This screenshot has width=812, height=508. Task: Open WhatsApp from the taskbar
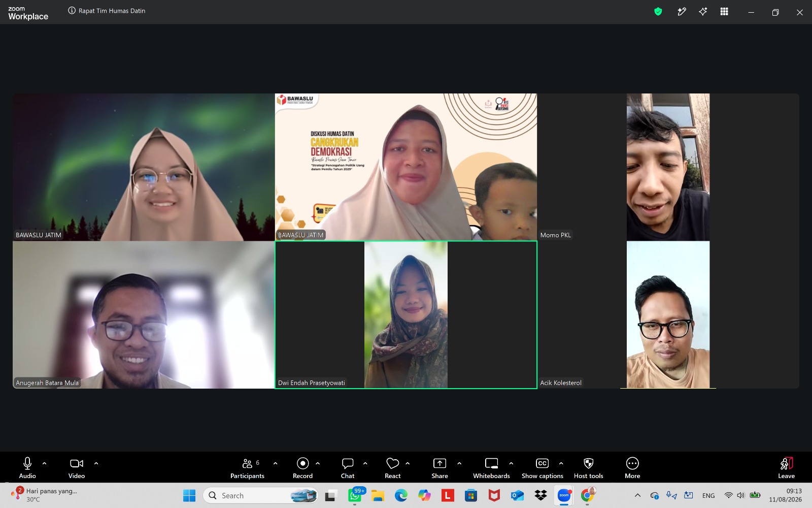pos(355,495)
